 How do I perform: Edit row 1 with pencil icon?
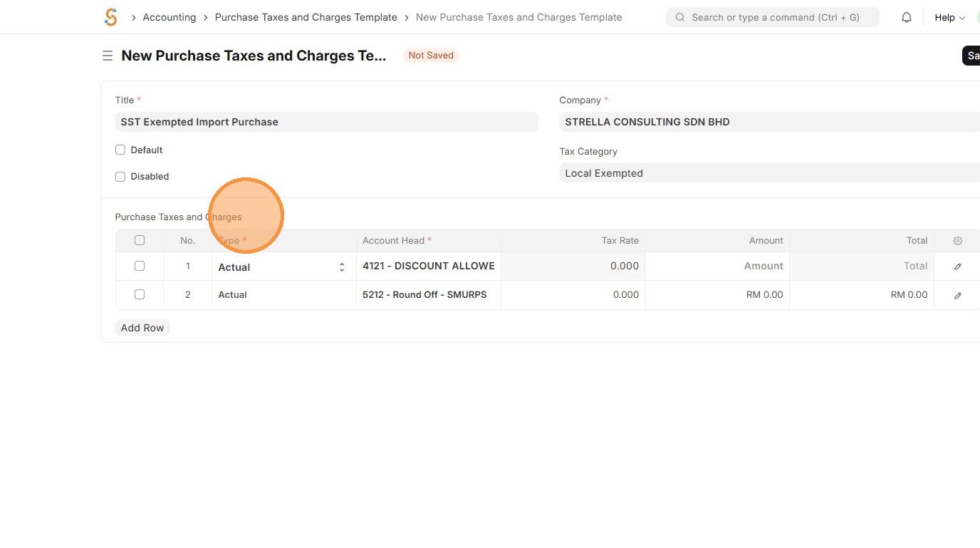[957, 267]
